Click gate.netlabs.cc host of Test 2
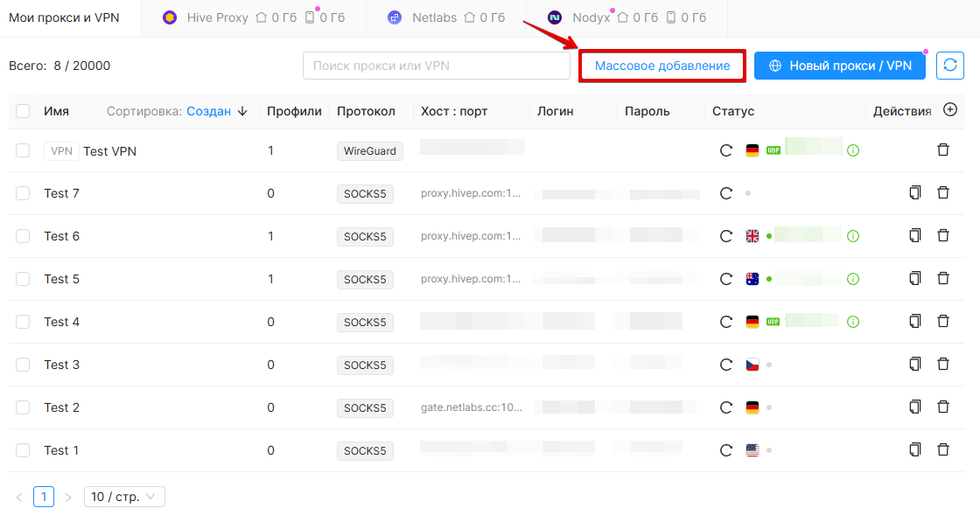 (x=472, y=407)
